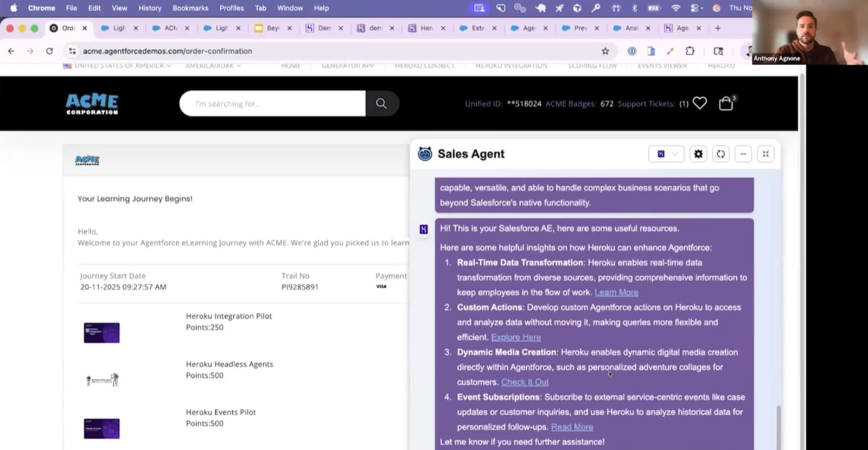Click the browser back arrow
Viewport: 868px width, 450px height.
click(x=11, y=51)
